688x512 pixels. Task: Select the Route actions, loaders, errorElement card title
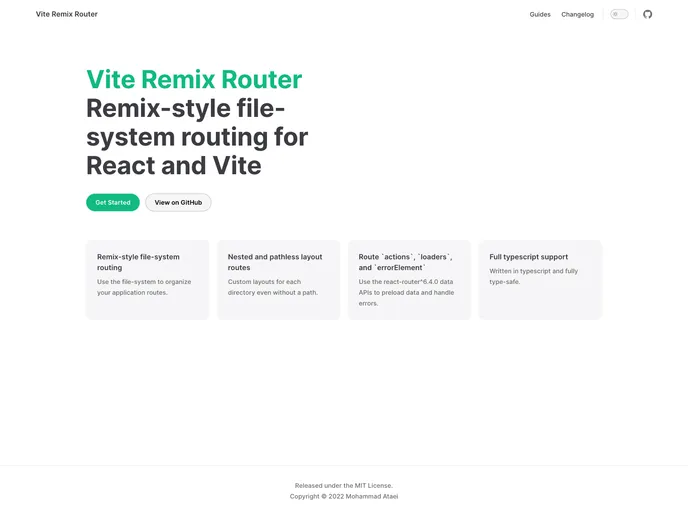(405, 262)
